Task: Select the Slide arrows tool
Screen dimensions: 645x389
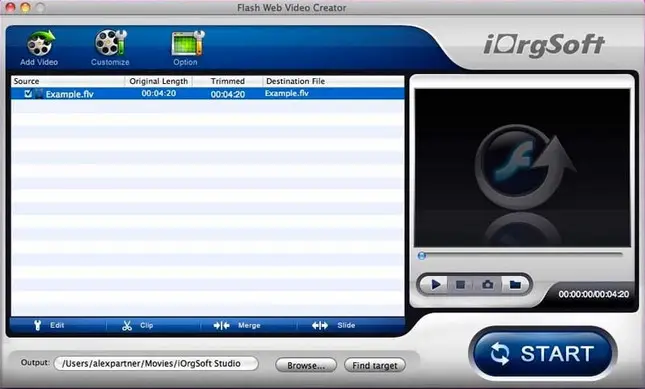Action: 333,325
